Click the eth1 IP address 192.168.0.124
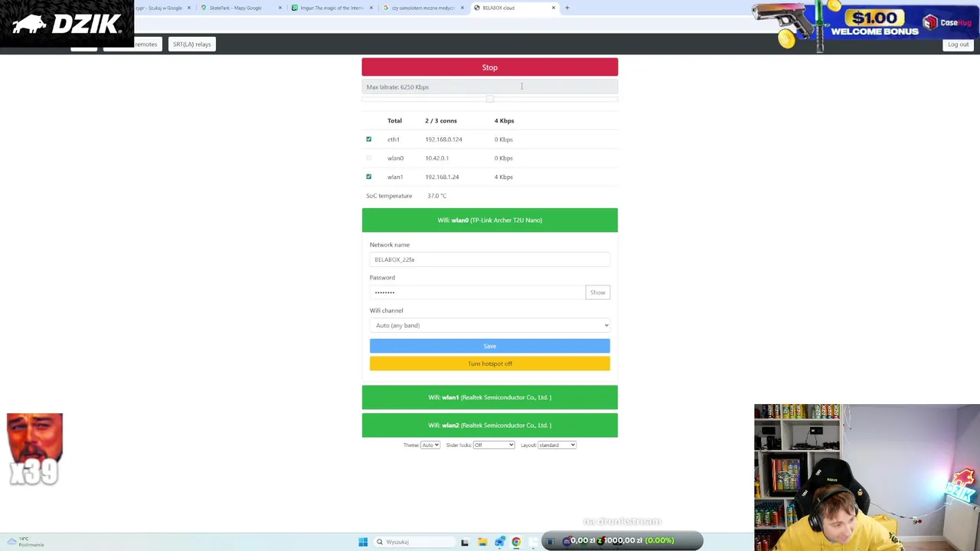Viewport: 980px width, 551px height. click(443, 139)
